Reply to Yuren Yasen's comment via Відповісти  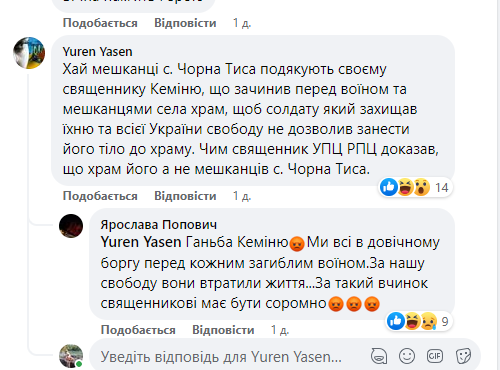pyautogui.click(x=185, y=196)
